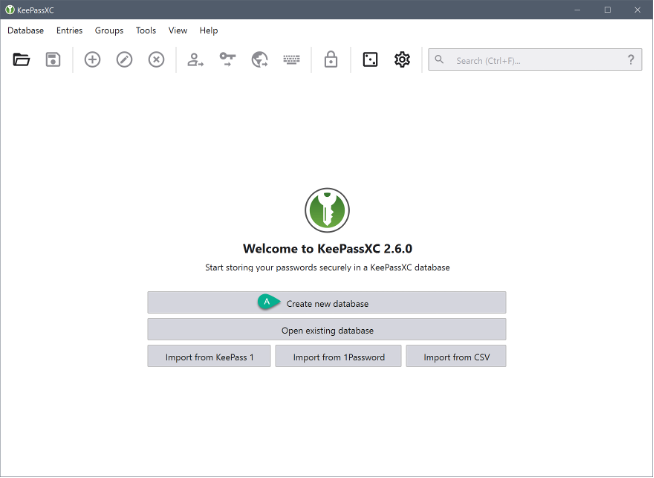Image resolution: width=654 pixels, height=478 pixels.
Task: Perform Auto-Type via keyboard icon
Action: 292,60
